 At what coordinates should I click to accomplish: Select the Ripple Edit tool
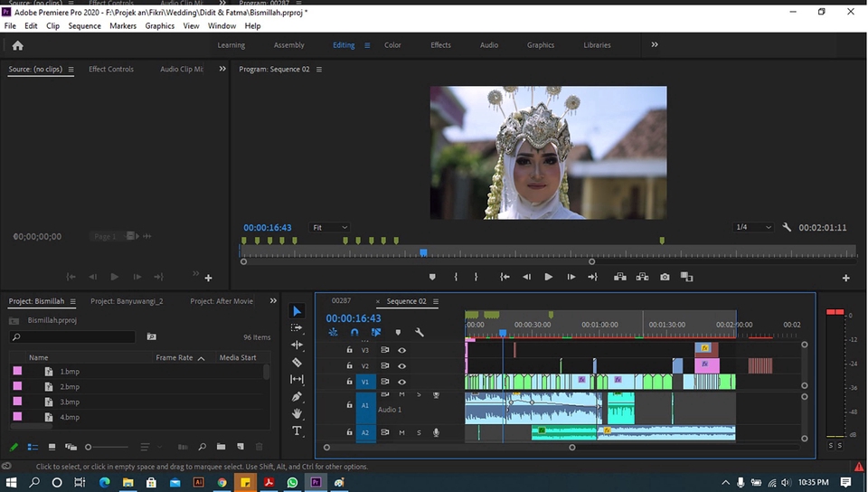point(297,345)
